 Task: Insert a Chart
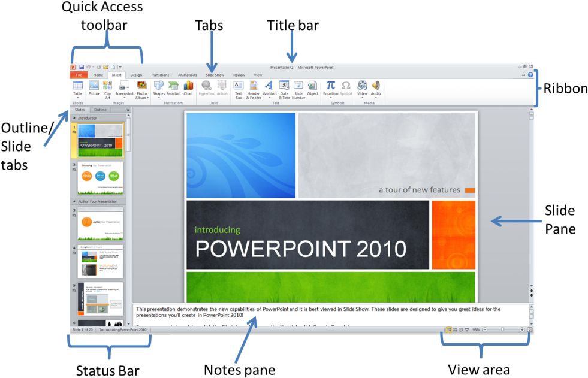[x=189, y=90]
